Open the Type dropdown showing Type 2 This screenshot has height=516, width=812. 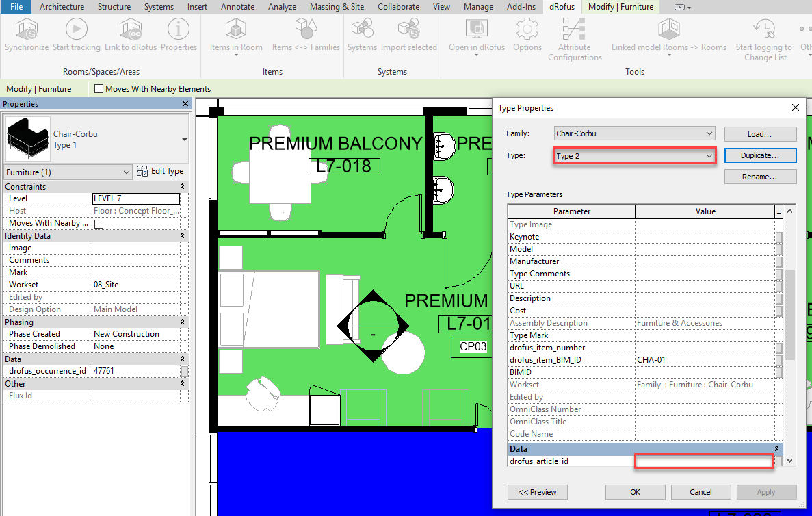(633, 156)
